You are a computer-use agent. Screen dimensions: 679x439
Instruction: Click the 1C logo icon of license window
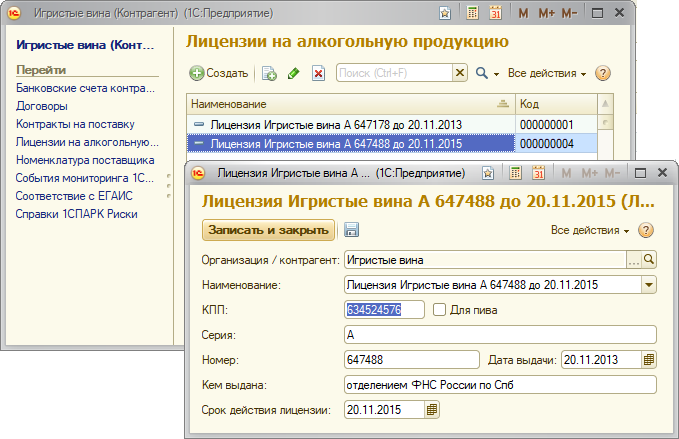[198, 173]
